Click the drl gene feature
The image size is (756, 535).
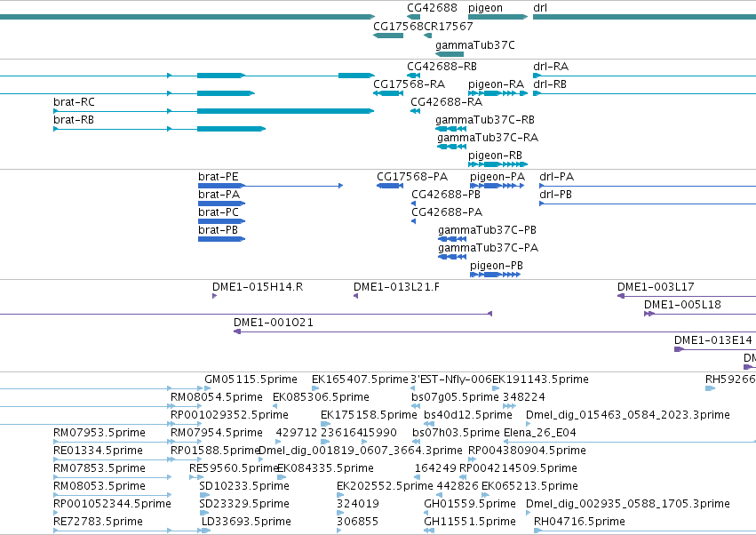click(644, 17)
